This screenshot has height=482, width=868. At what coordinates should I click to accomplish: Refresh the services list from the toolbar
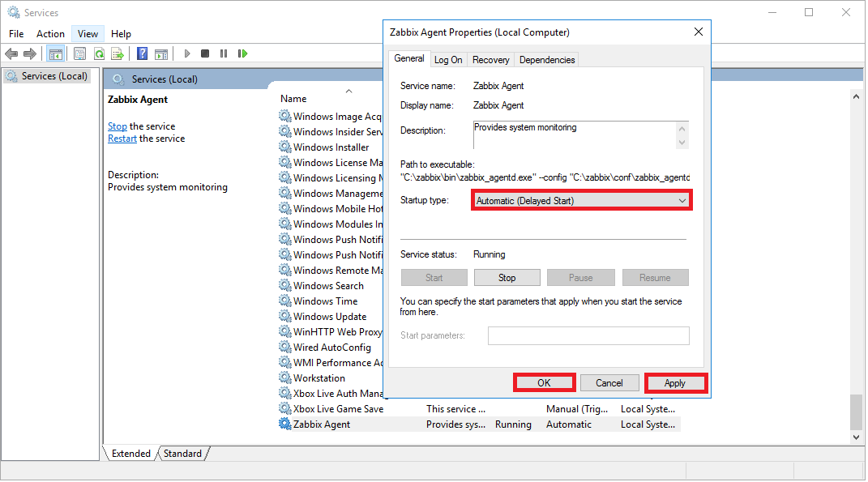pyautogui.click(x=99, y=53)
